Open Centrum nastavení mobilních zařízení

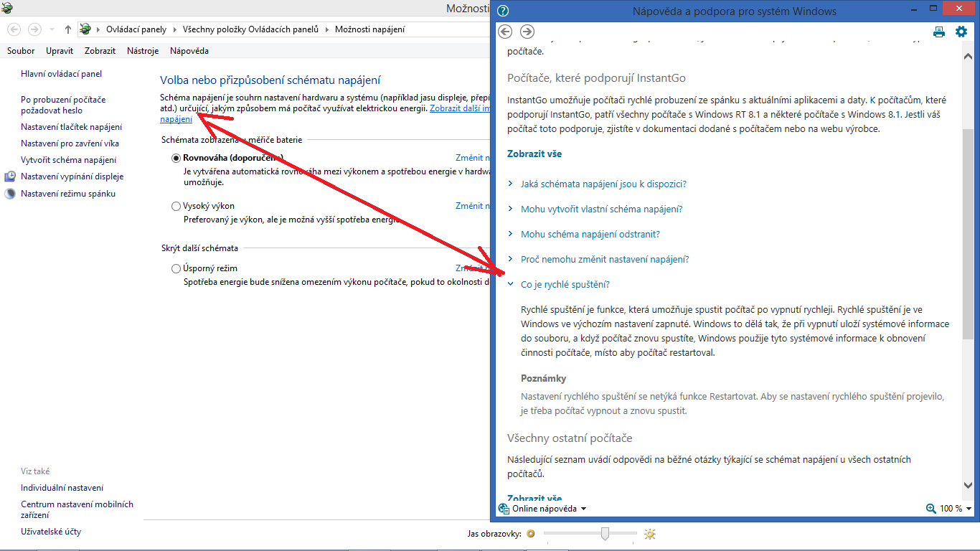77,509
